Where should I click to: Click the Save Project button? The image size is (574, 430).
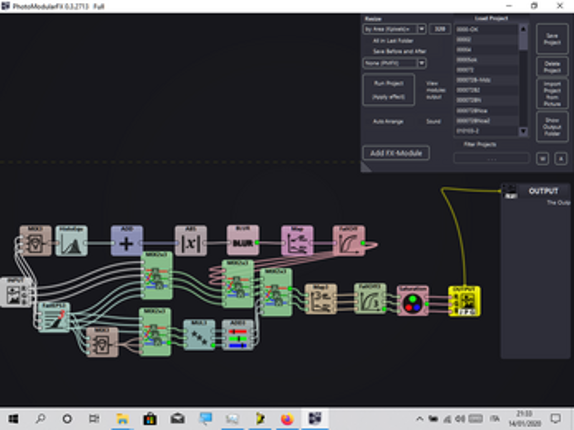click(552, 39)
